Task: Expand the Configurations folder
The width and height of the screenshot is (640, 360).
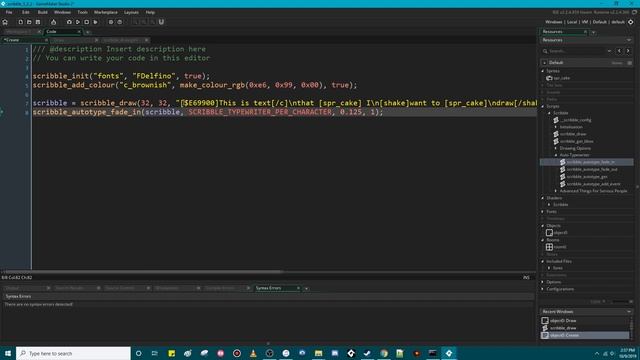Action: click(543, 289)
